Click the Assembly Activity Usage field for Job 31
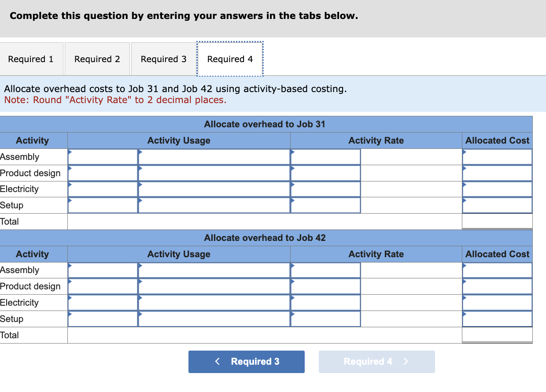 click(214, 156)
